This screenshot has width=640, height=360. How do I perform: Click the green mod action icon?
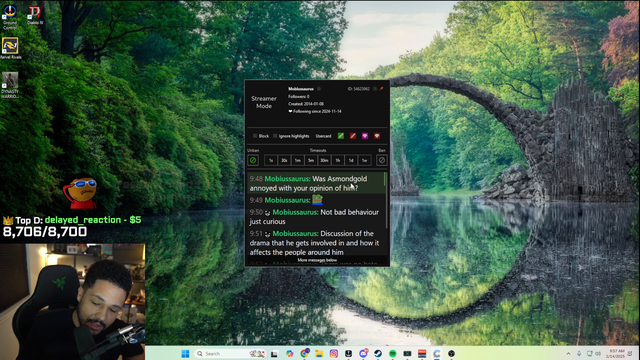[341, 136]
